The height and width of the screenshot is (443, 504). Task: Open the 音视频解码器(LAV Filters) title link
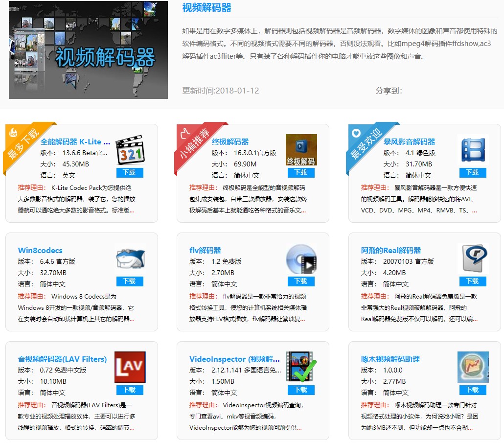click(x=62, y=359)
